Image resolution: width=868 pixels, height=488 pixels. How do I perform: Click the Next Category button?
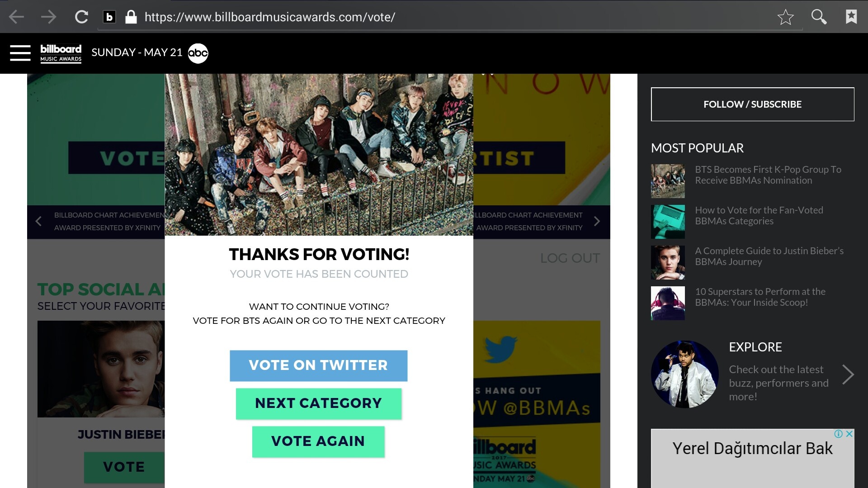pos(318,403)
